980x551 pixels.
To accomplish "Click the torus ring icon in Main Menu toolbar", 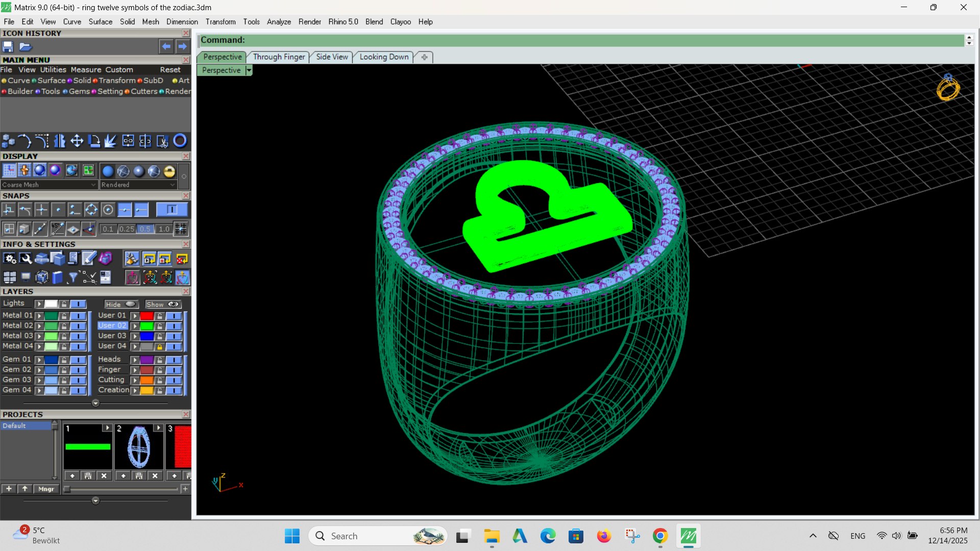I will pos(180,141).
